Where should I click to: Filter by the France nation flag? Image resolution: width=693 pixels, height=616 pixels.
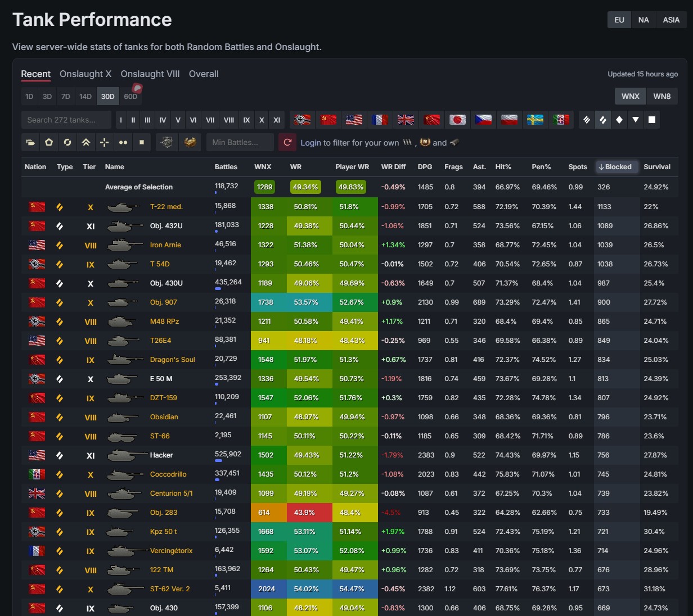(x=380, y=120)
